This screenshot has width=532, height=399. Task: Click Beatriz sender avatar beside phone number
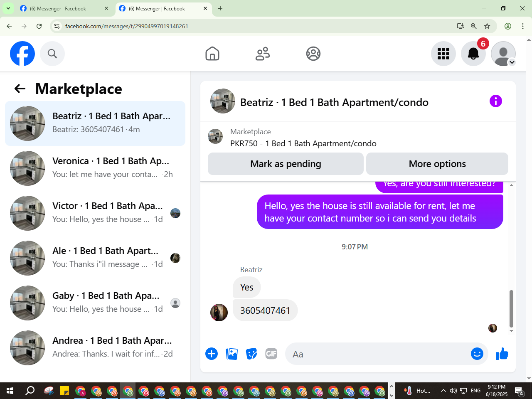coord(219,313)
